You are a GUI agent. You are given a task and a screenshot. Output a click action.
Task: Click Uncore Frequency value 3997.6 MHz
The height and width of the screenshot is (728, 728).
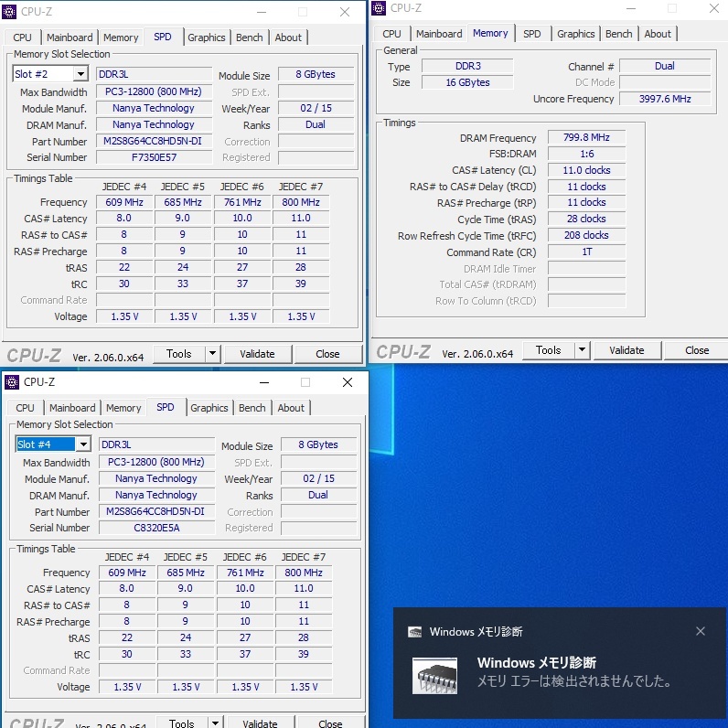[x=665, y=99]
